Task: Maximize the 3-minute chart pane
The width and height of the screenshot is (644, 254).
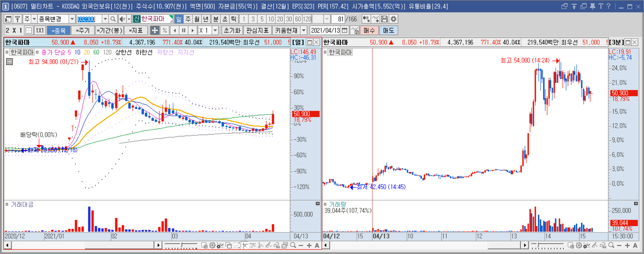Action: pos(628,42)
